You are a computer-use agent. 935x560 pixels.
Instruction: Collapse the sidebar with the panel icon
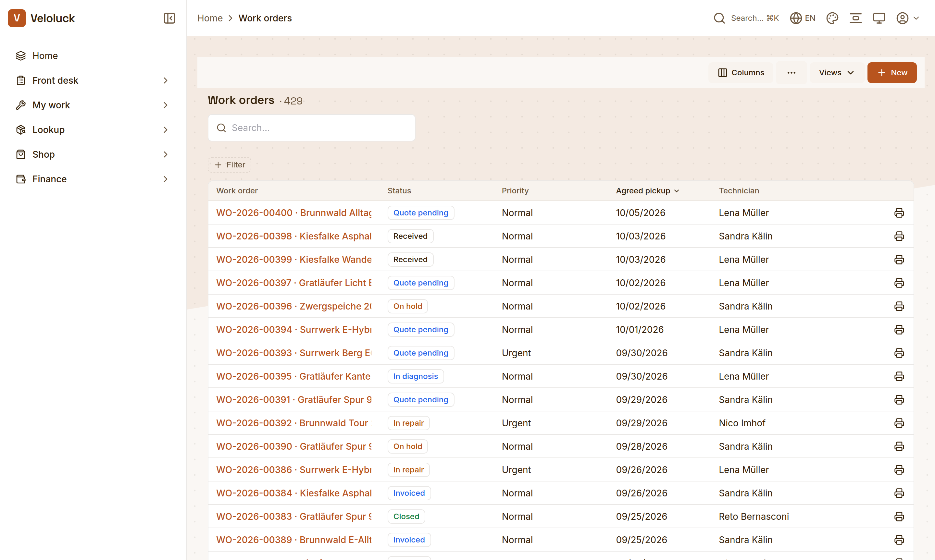tap(169, 18)
